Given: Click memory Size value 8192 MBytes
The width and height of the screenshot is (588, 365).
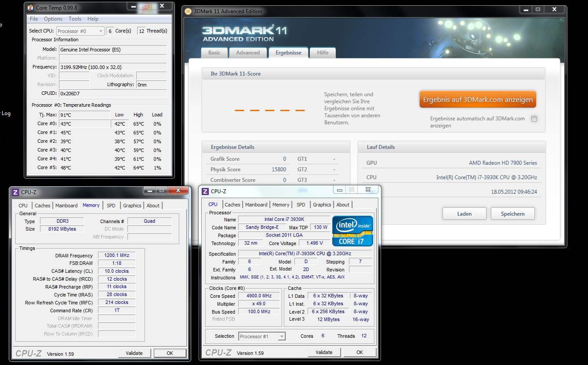Looking at the screenshot, I should [62, 229].
